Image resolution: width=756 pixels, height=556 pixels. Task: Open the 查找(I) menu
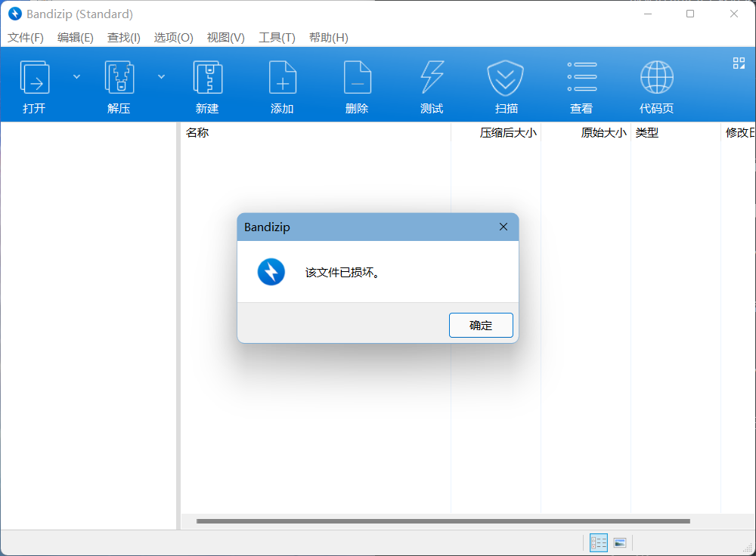pyautogui.click(x=123, y=38)
